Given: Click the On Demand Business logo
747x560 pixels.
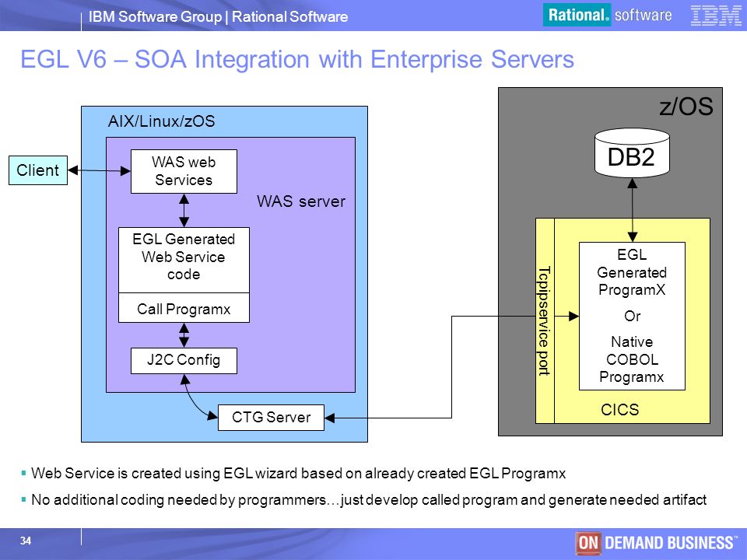Looking at the screenshot, I should pyautogui.click(x=657, y=542).
